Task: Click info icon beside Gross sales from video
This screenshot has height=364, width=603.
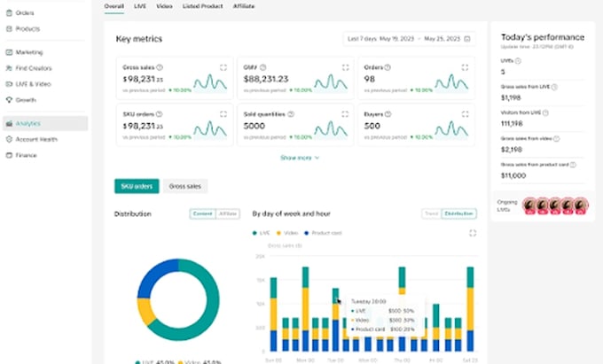Action: click(x=557, y=139)
